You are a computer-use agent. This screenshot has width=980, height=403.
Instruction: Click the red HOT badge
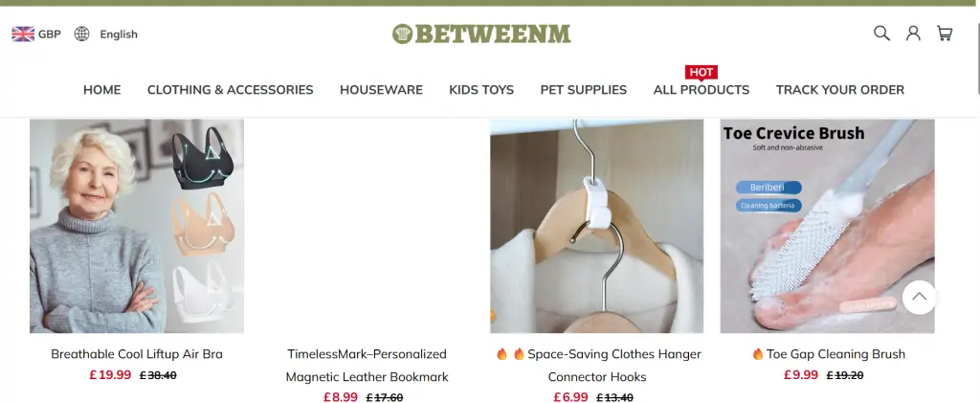[701, 73]
